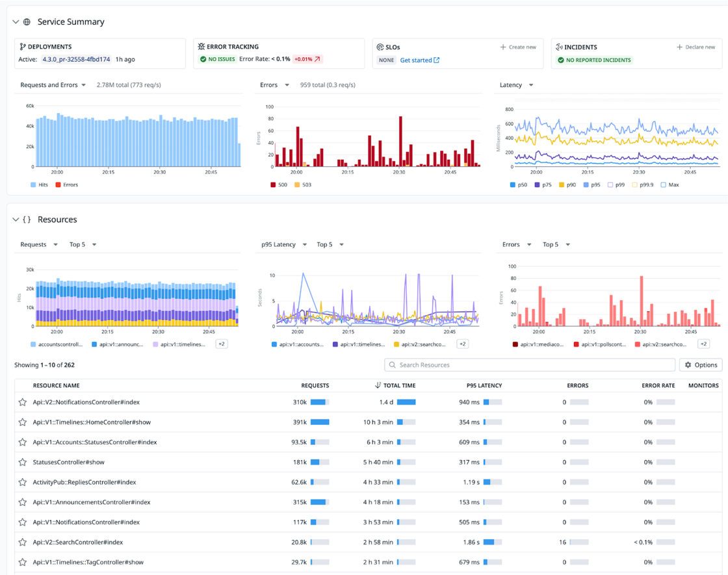Click the plus icon on Create new SLO
Screen dimensions: 728x575
coord(504,47)
